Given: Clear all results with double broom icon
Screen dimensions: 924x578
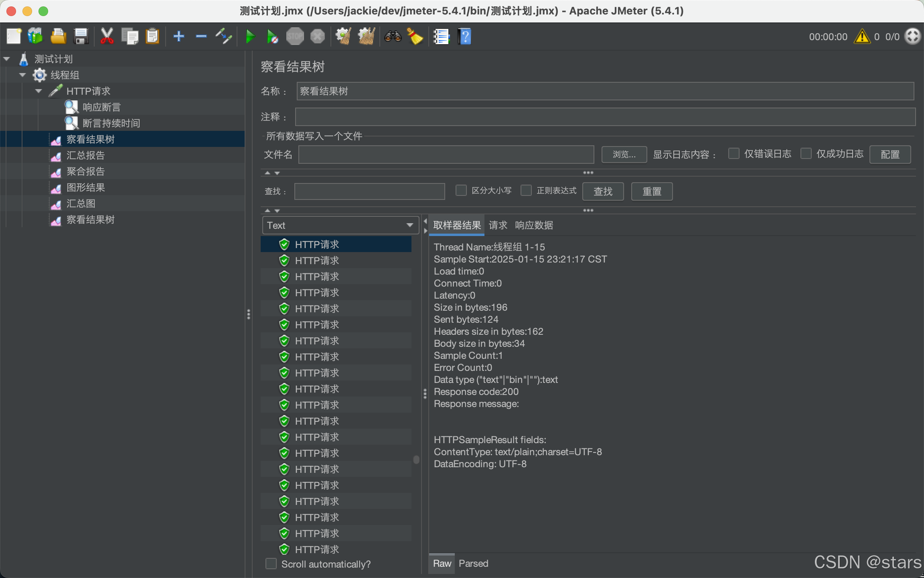Looking at the screenshot, I should pyautogui.click(x=366, y=37).
